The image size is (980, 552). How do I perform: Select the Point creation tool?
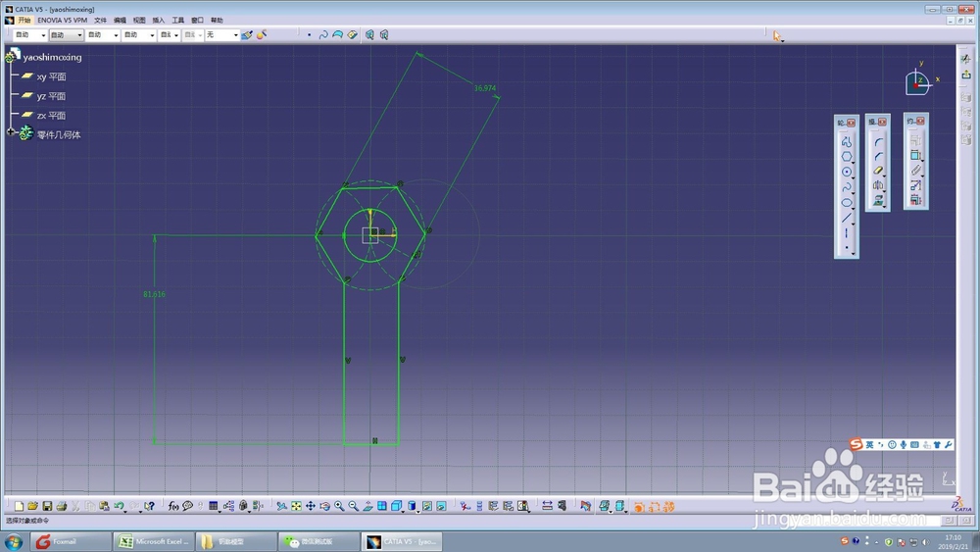click(847, 247)
